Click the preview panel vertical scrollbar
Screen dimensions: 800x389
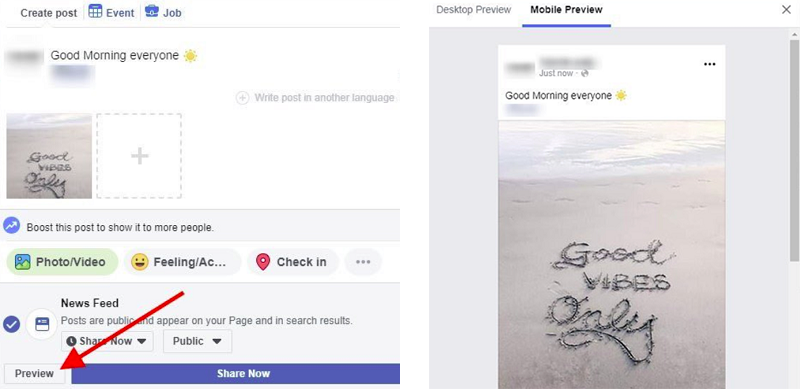point(794,153)
